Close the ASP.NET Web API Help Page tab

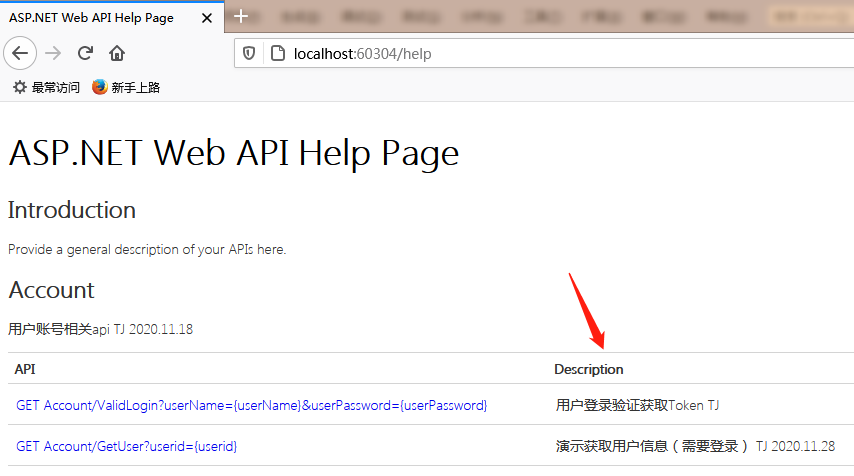207,18
